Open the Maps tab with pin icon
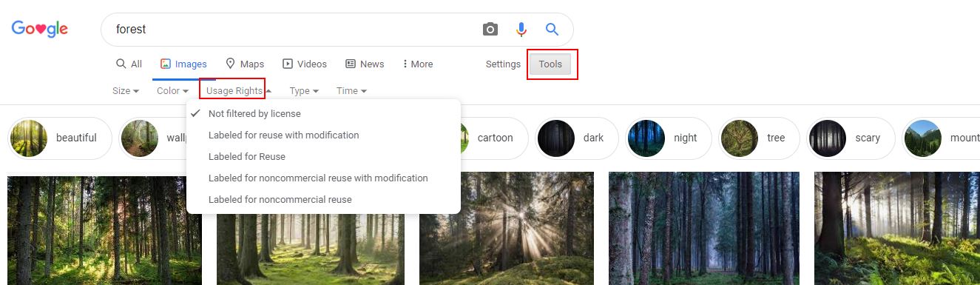The height and width of the screenshot is (285, 980). click(245, 64)
